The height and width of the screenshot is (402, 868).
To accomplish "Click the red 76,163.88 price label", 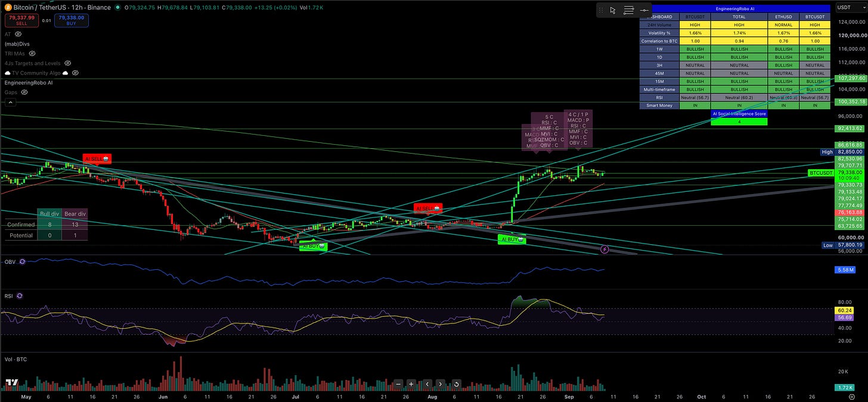I will [849, 212].
